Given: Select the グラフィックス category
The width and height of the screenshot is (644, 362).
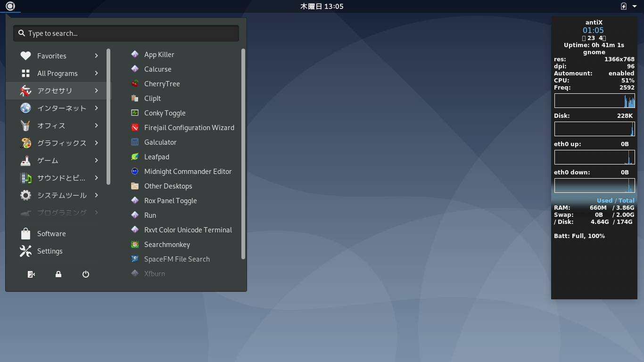Looking at the screenshot, I should pos(58,143).
